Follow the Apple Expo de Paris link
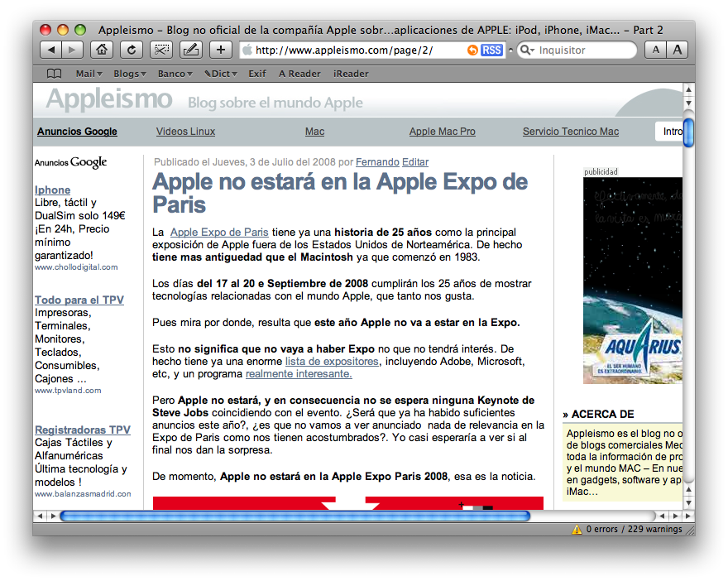 (x=219, y=233)
